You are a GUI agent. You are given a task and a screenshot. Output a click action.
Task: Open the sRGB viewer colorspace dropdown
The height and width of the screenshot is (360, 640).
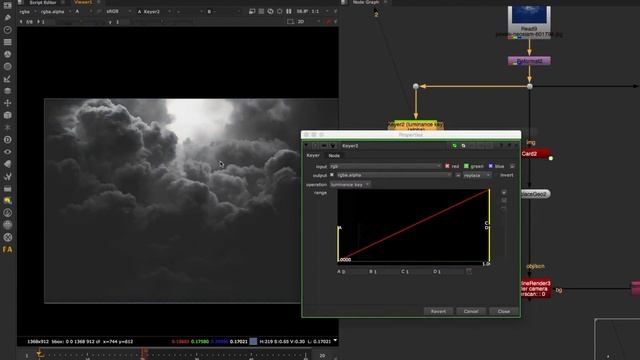click(x=118, y=11)
